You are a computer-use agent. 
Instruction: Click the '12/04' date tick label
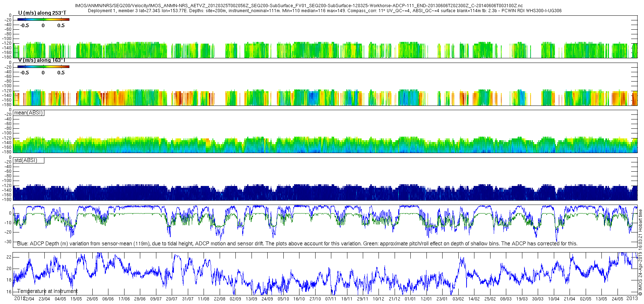click(x=29, y=299)
